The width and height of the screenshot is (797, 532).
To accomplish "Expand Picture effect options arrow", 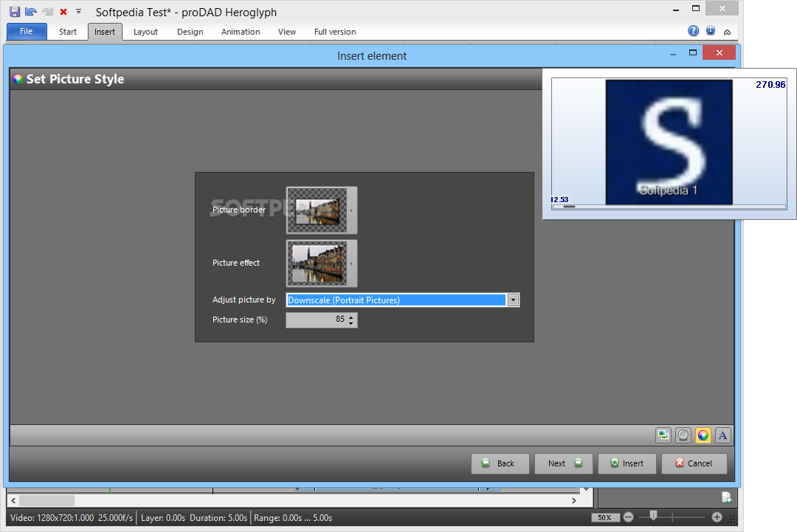I will 352,263.
